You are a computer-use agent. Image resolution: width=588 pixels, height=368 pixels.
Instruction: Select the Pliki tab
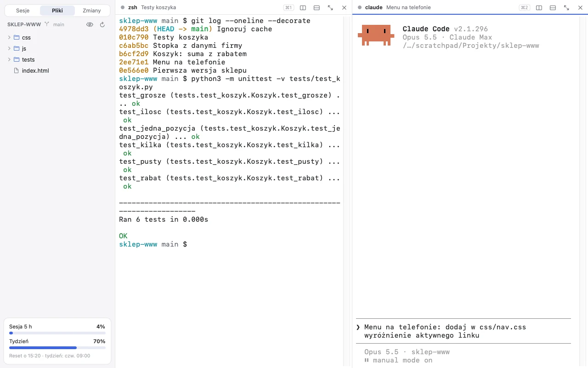point(57,11)
